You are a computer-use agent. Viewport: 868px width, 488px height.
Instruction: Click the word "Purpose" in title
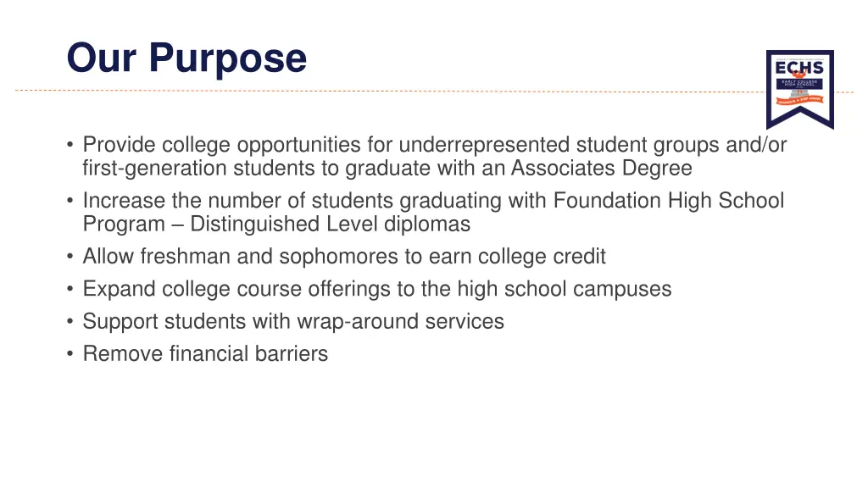pos(227,59)
